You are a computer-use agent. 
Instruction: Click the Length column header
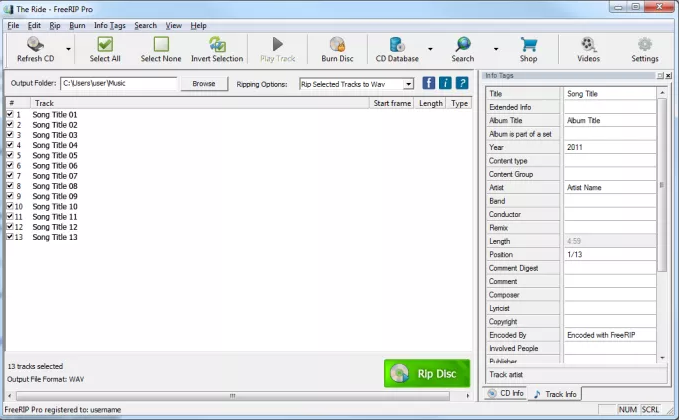click(430, 103)
